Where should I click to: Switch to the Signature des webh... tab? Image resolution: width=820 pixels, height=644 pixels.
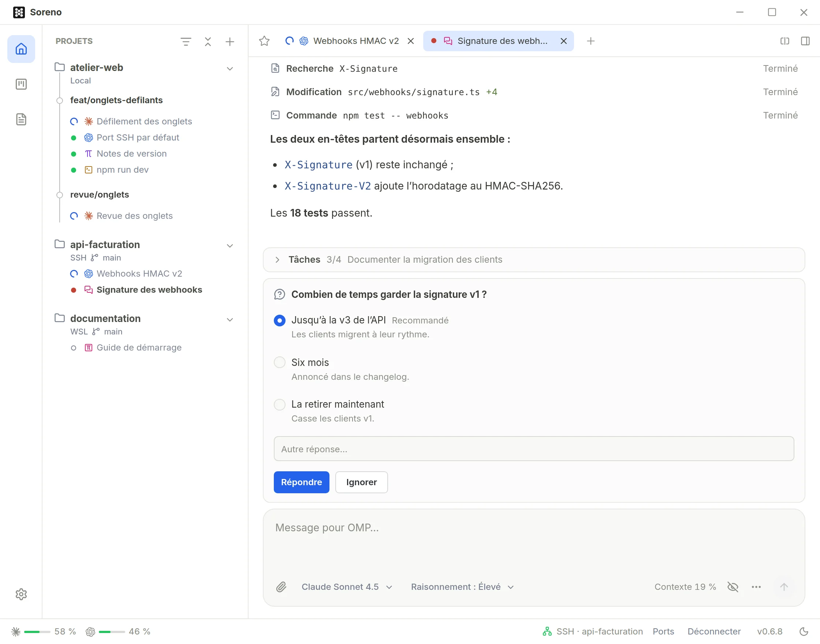(498, 41)
